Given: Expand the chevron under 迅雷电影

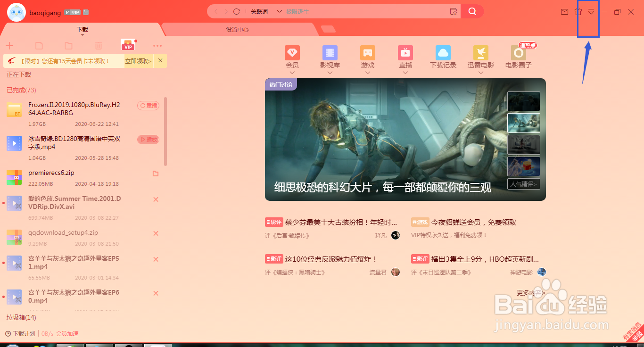Looking at the screenshot, I should (481, 73).
